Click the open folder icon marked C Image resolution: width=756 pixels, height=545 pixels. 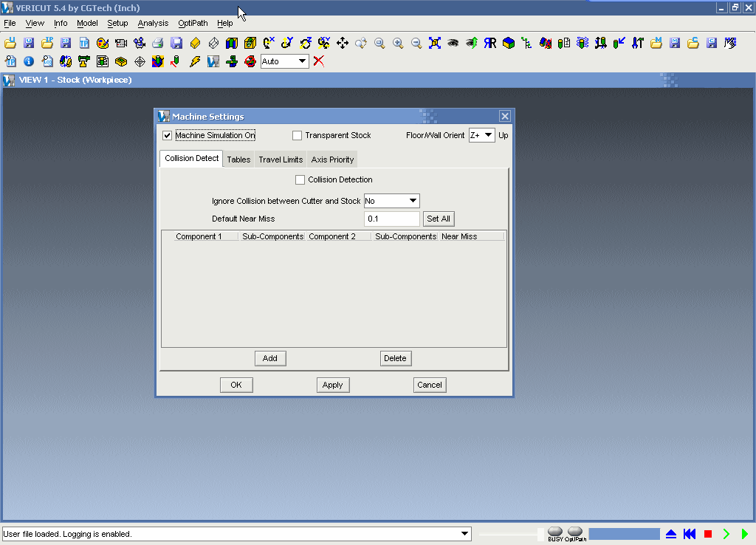(x=693, y=43)
